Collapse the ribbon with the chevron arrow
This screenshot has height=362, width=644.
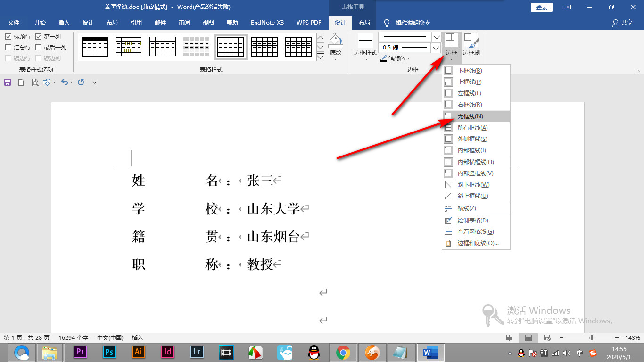click(x=637, y=70)
